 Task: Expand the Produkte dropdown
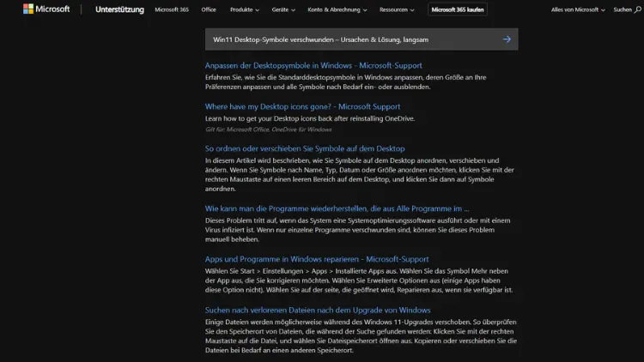[245, 9]
